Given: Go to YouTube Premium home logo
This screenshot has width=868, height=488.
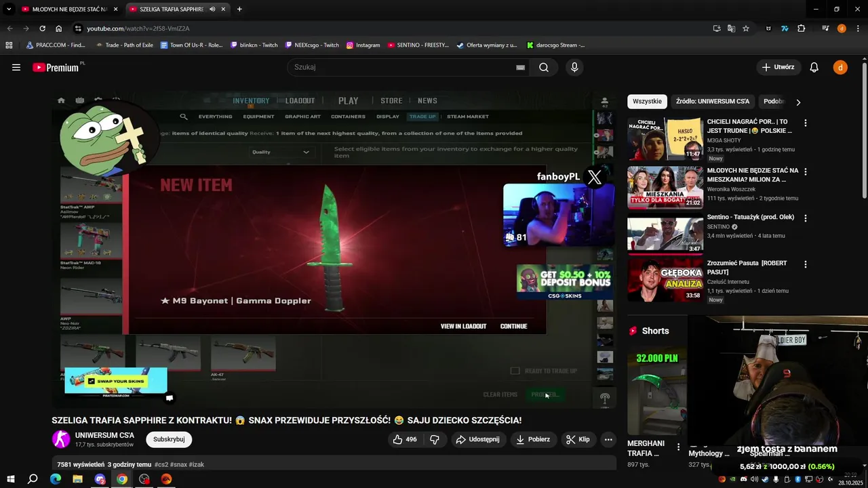Looking at the screenshot, I should coord(56,67).
